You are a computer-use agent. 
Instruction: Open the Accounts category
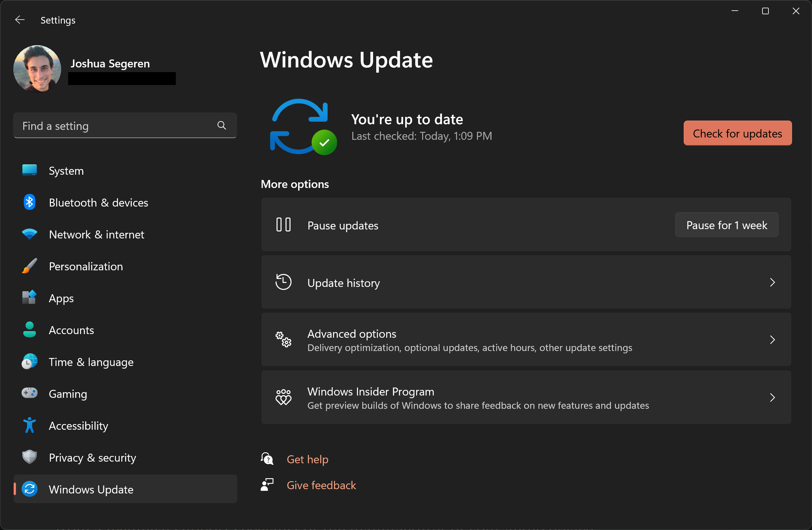click(71, 330)
